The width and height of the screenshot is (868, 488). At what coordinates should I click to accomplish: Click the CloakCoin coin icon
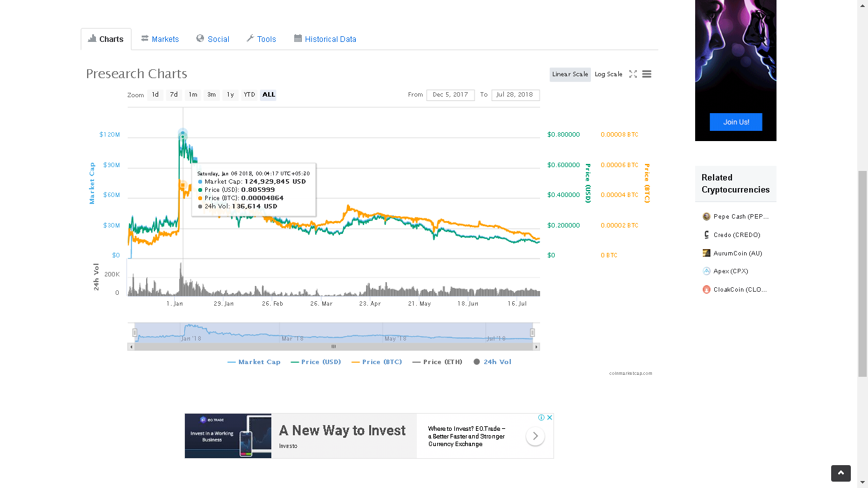point(706,290)
